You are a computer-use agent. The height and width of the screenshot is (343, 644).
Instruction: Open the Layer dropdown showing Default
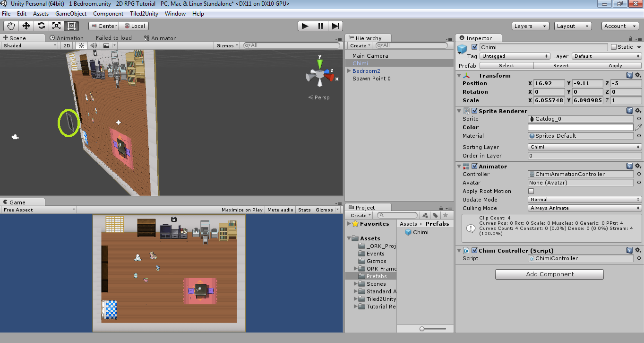click(607, 56)
